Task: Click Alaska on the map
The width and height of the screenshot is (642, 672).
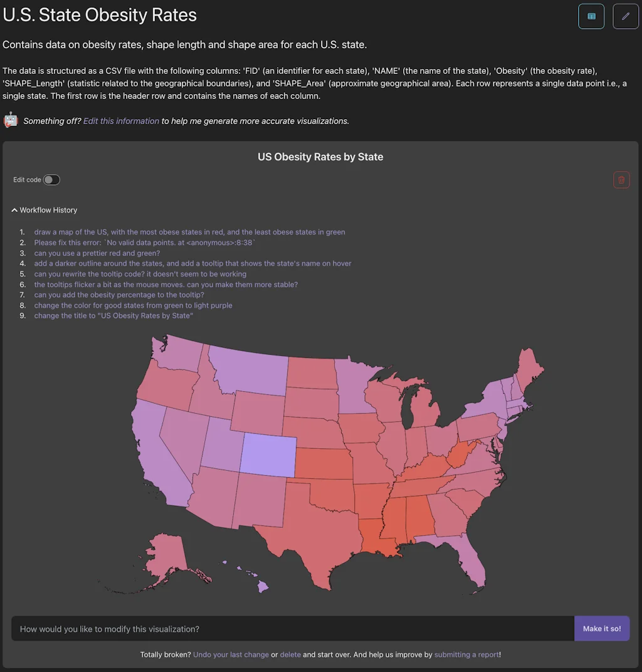Action: point(165,558)
